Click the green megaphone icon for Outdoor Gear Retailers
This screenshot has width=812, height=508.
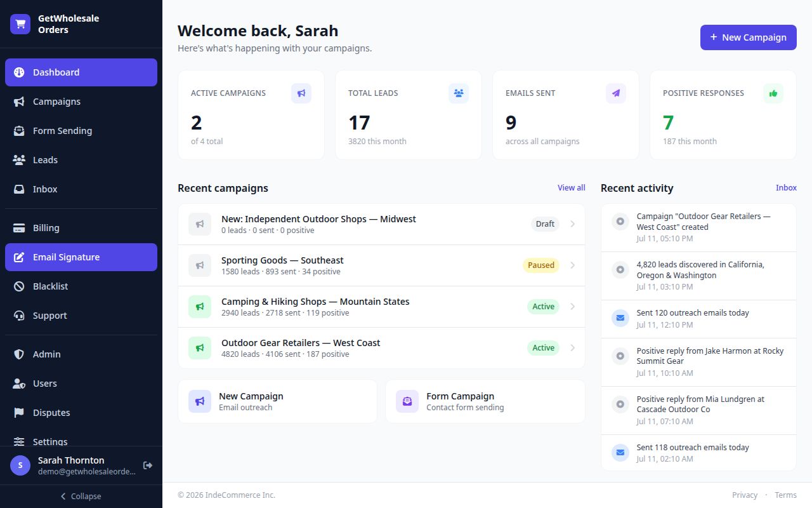(x=200, y=348)
